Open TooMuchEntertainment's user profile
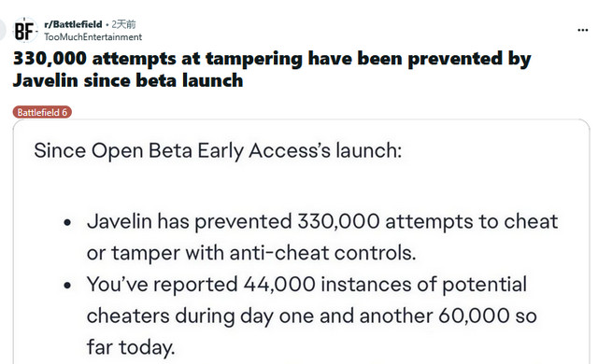598x364 pixels. [93, 37]
